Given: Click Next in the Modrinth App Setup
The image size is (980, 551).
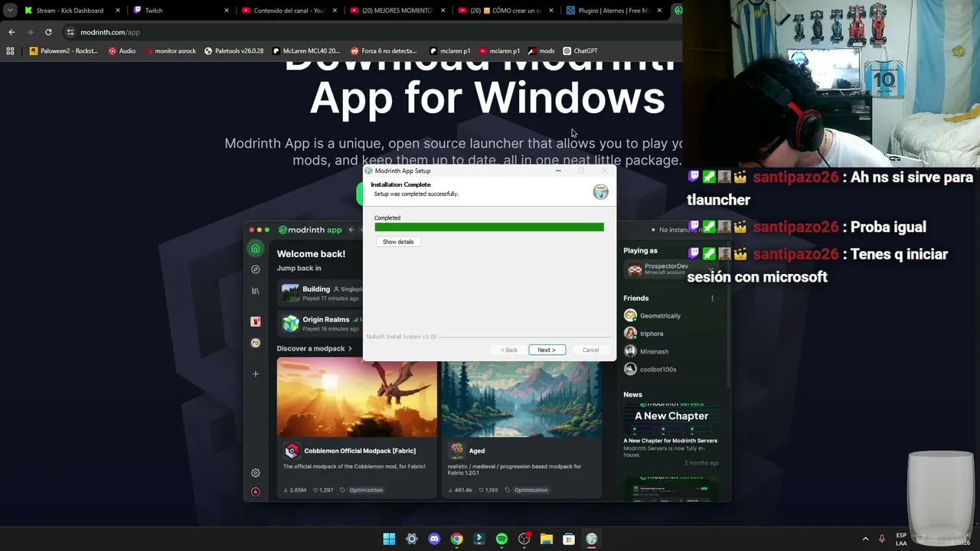Looking at the screenshot, I should [547, 350].
